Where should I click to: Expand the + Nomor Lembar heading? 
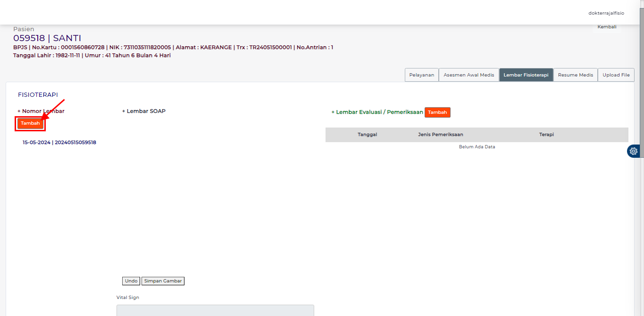pos(41,111)
